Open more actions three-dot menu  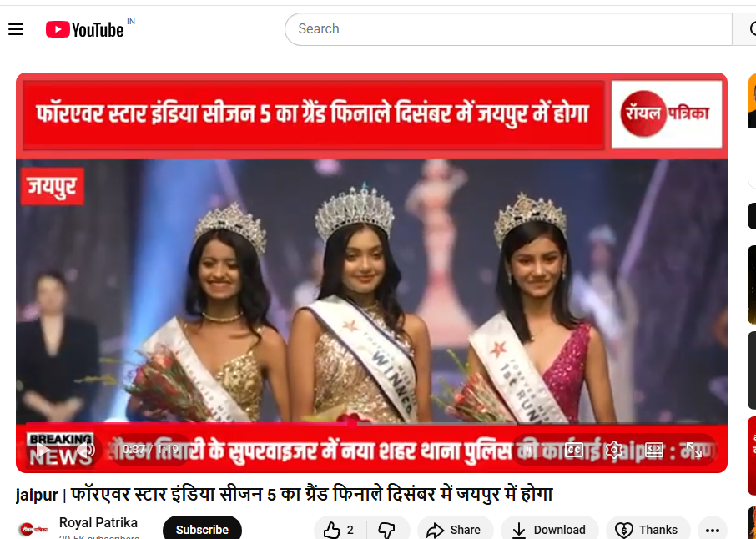click(x=712, y=530)
